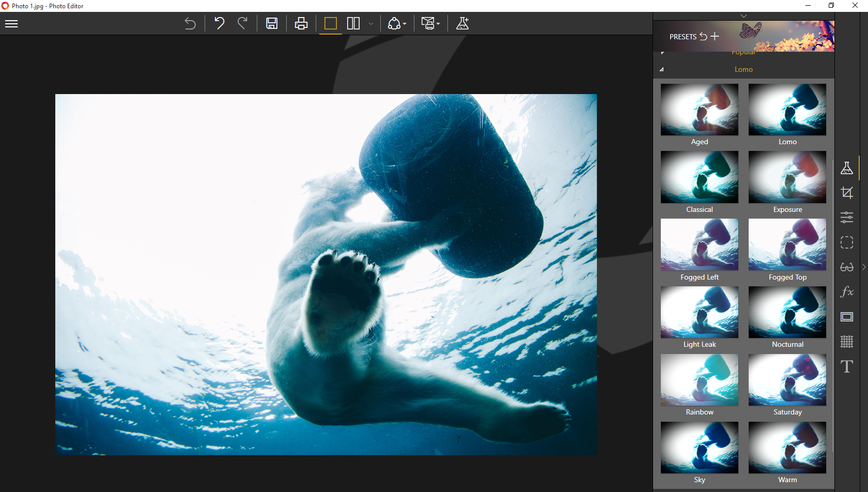Restore down the Photo Editor window
The image size is (868, 492).
(831, 6)
